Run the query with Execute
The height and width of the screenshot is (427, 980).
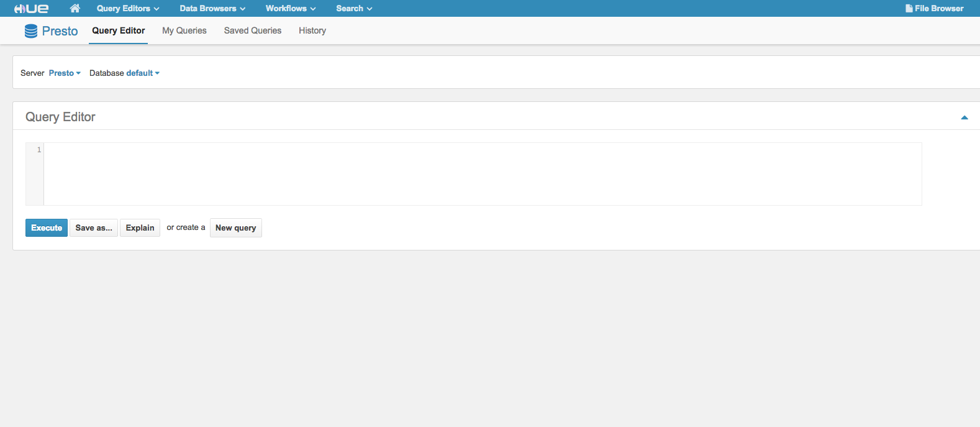tap(47, 228)
